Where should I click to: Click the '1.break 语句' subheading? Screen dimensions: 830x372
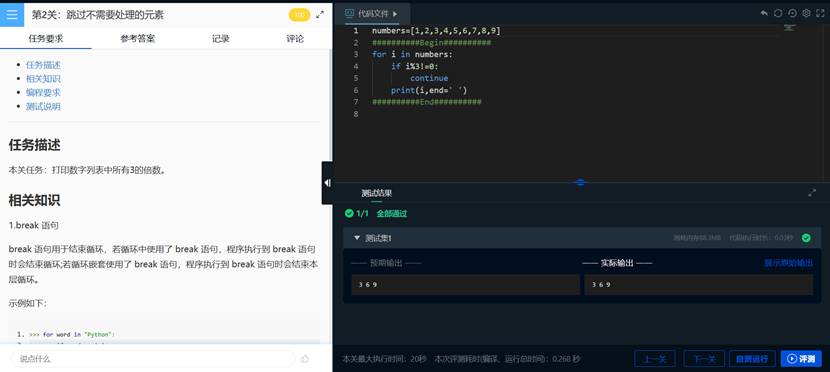coord(33,225)
